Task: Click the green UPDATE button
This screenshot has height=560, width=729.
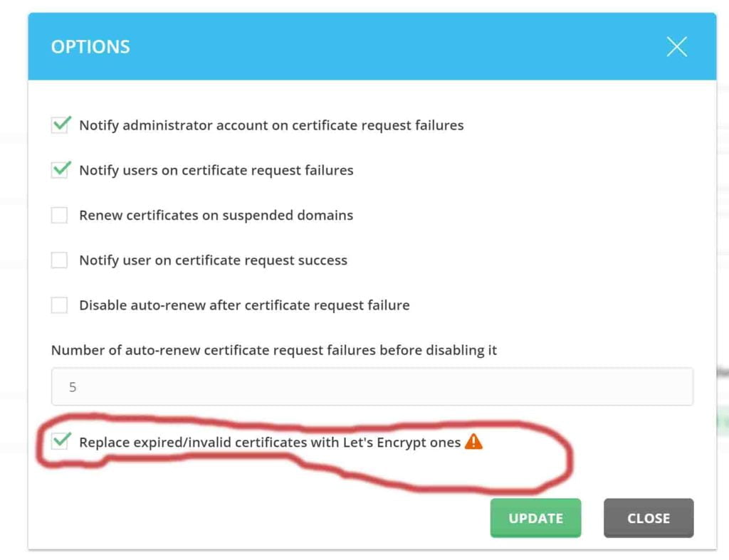Action: (535, 518)
